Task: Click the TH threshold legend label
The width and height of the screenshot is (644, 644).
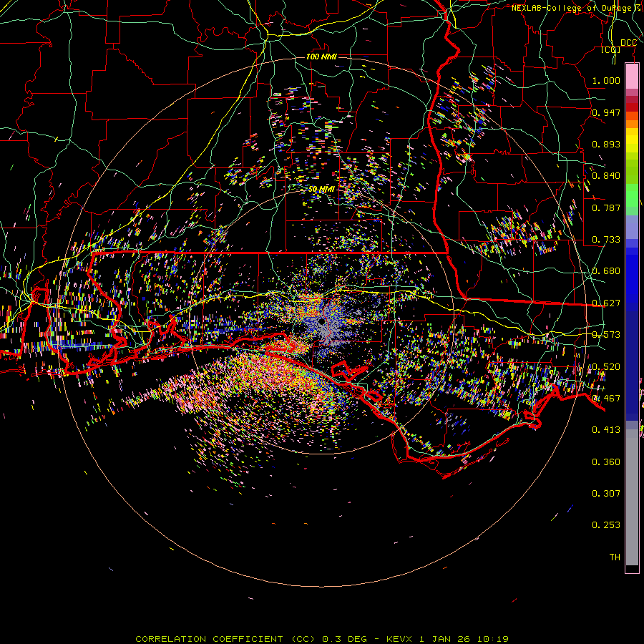Action: (x=615, y=557)
